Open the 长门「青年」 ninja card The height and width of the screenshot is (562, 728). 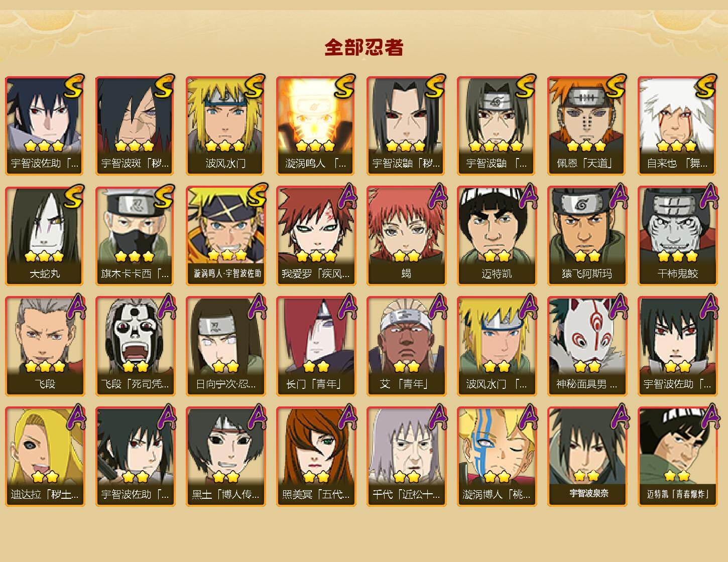315,346
